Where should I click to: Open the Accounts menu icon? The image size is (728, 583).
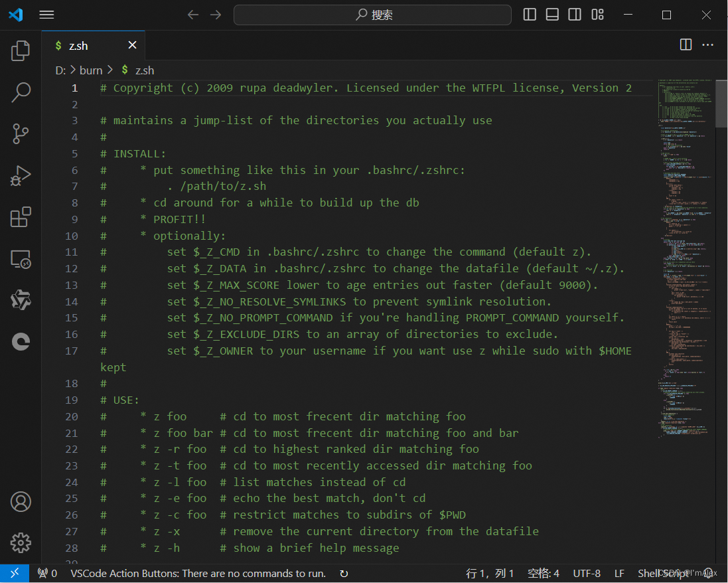[21, 502]
